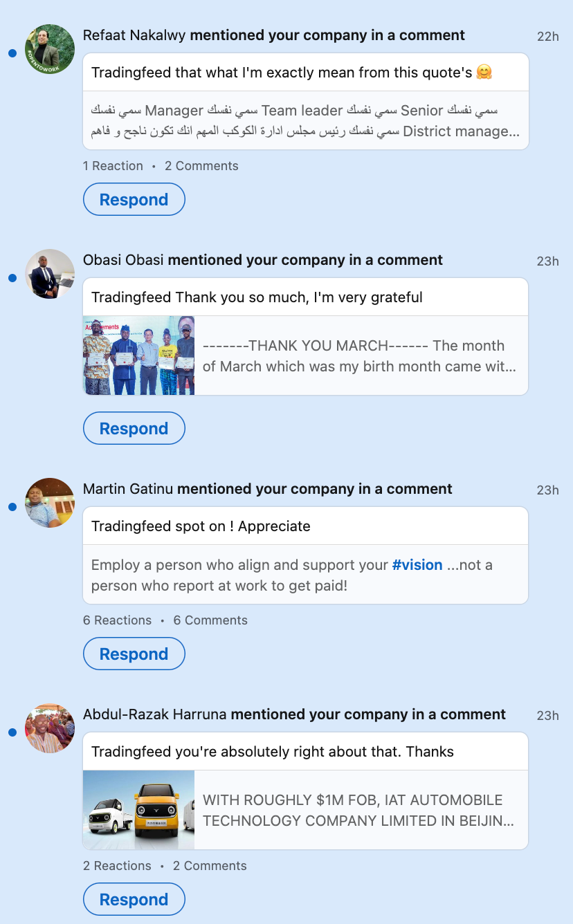
Task: Open Abdul-Razak Harruna's avatar
Action: 50,728
